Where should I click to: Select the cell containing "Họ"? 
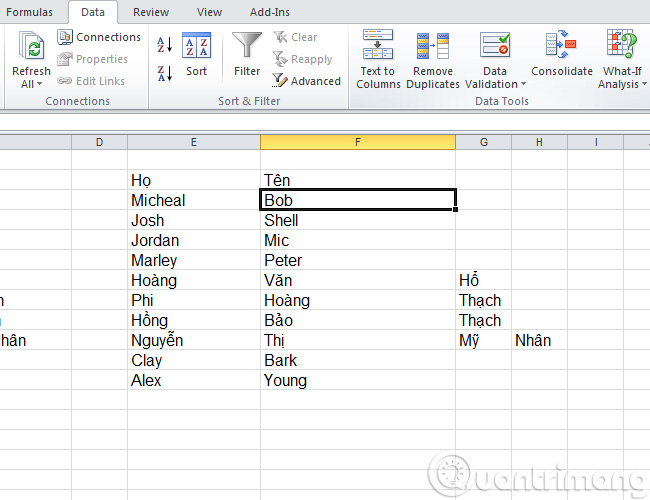coord(194,180)
